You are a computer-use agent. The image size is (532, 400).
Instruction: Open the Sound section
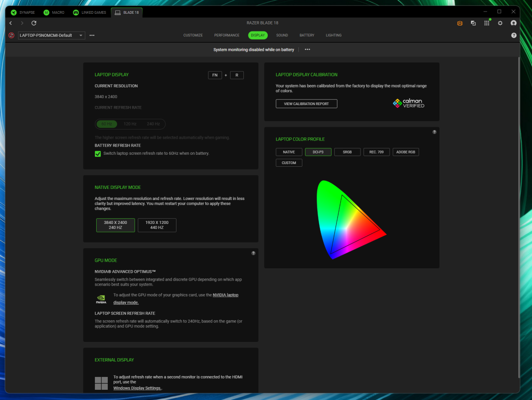(x=282, y=35)
